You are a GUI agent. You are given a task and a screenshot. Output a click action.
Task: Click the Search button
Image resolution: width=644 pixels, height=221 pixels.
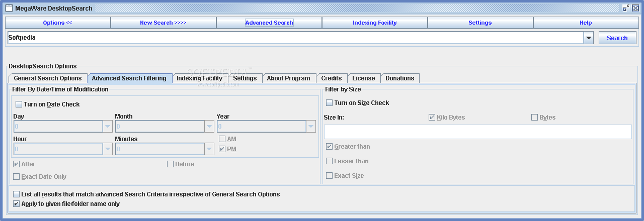pyautogui.click(x=617, y=38)
